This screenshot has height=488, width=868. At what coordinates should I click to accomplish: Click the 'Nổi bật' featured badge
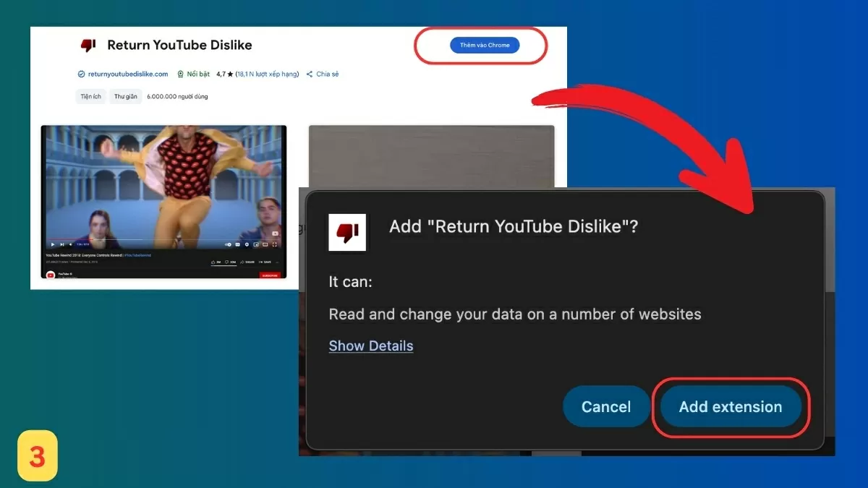(193, 74)
